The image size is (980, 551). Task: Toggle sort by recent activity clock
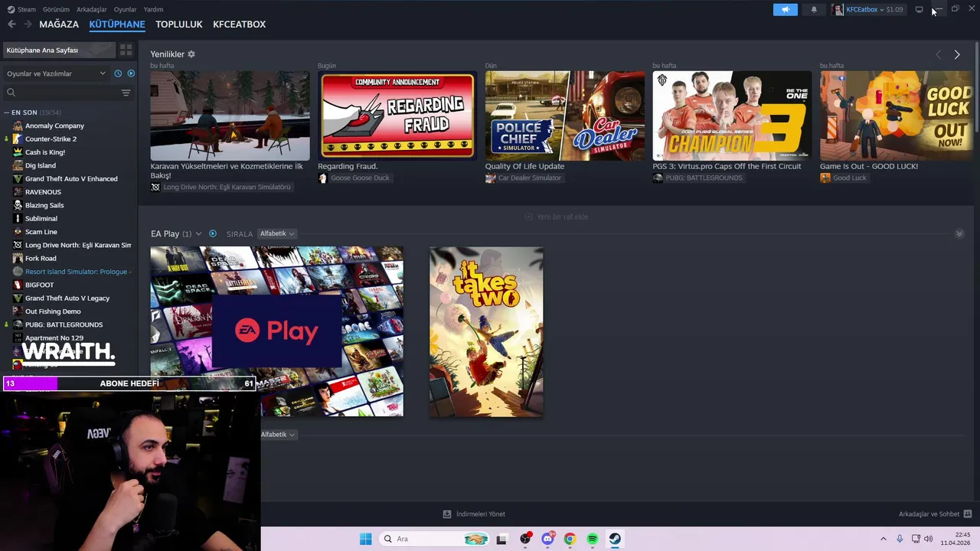(x=118, y=73)
